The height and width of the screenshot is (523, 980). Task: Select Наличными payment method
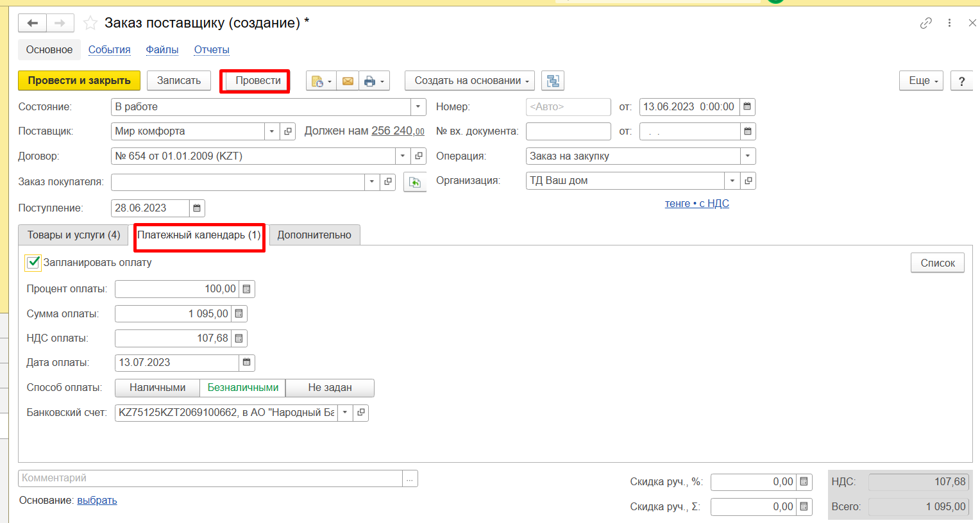click(157, 388)
